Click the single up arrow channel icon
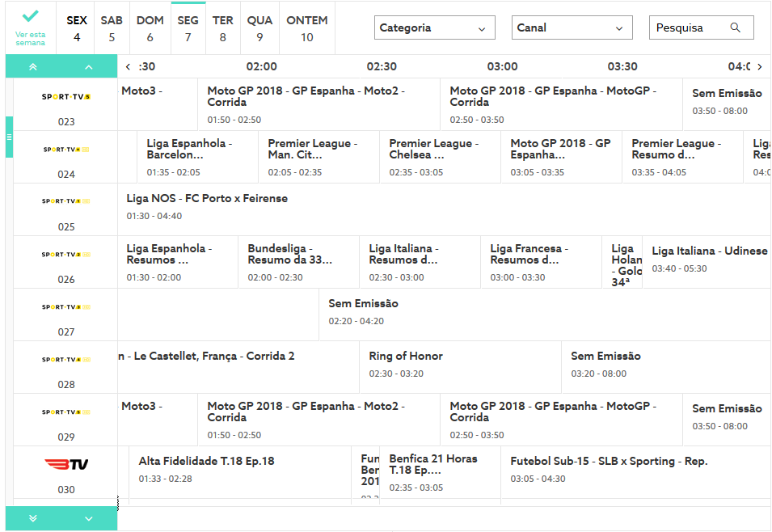The image size is (772, 532). (89, 67)
